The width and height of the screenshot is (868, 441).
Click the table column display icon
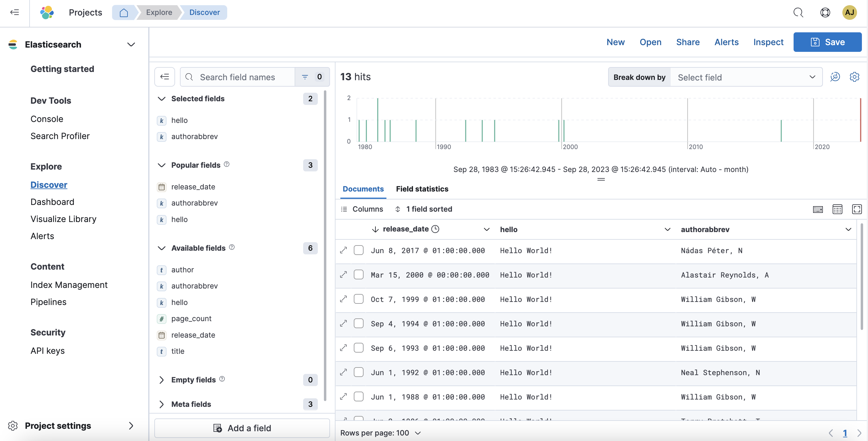pyautogui.click(x=837, y=209)
